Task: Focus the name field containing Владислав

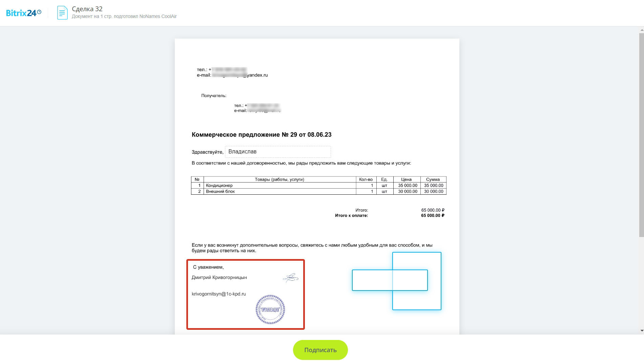Action: point(278,152)
